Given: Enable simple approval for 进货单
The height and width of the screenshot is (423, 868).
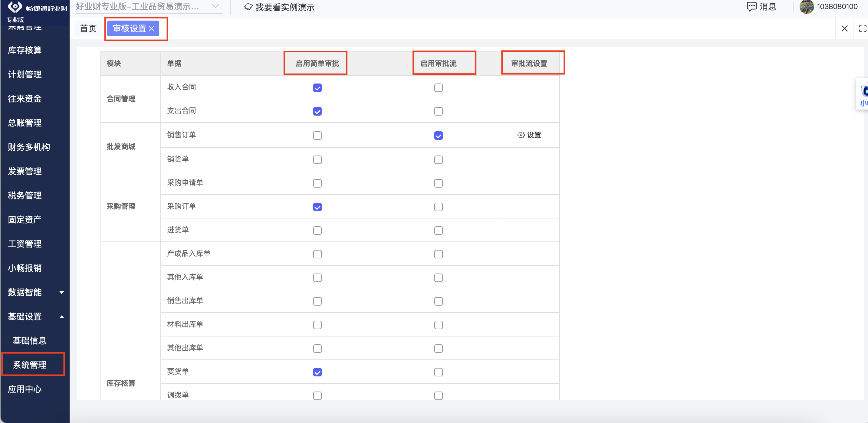Looking at the screenshot, I should (317, 231).
